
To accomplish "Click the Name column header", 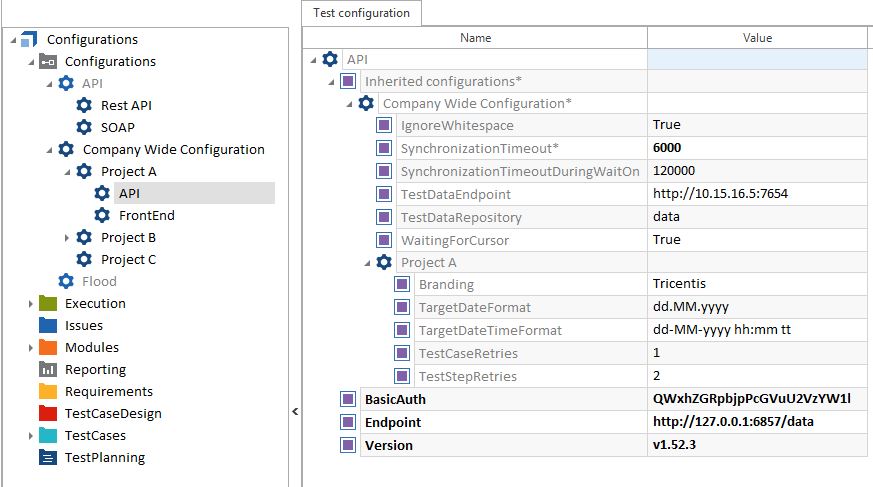I will pos(475,38).
